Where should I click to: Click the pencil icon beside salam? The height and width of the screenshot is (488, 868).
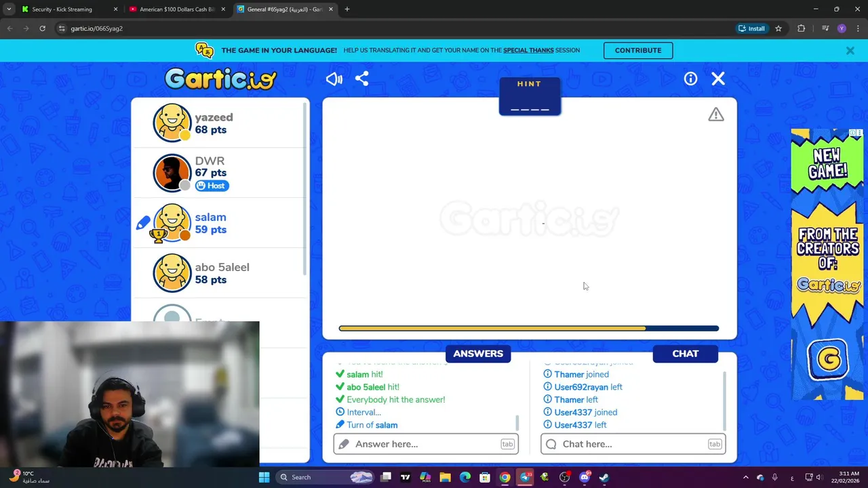tap(143, 223)
